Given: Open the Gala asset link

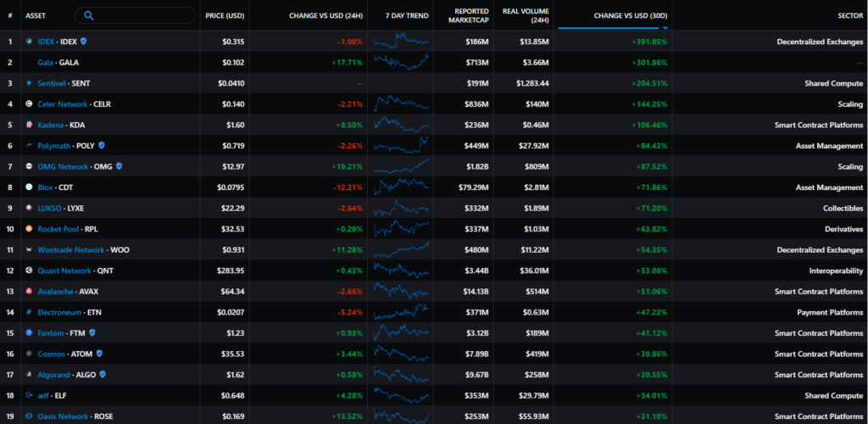Looking at the screenshot, I should click(x=45, y=62).
